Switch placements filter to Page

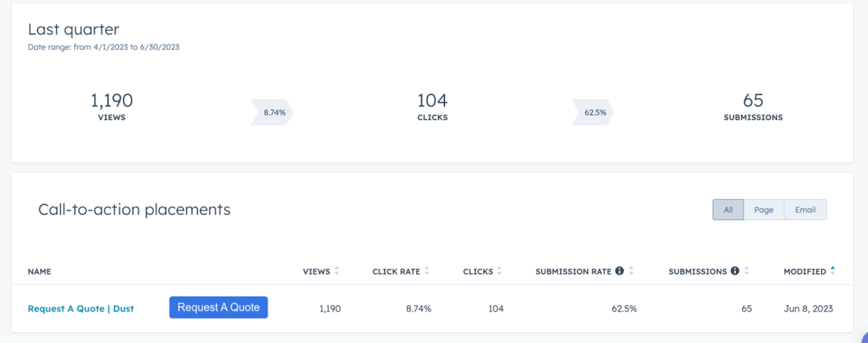764,210
